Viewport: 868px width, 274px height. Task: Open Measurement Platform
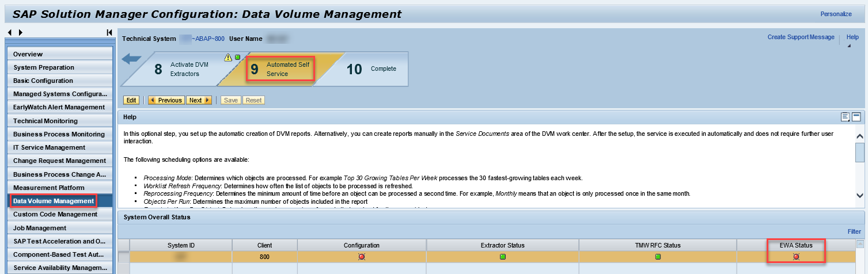[x=59, y=188]
